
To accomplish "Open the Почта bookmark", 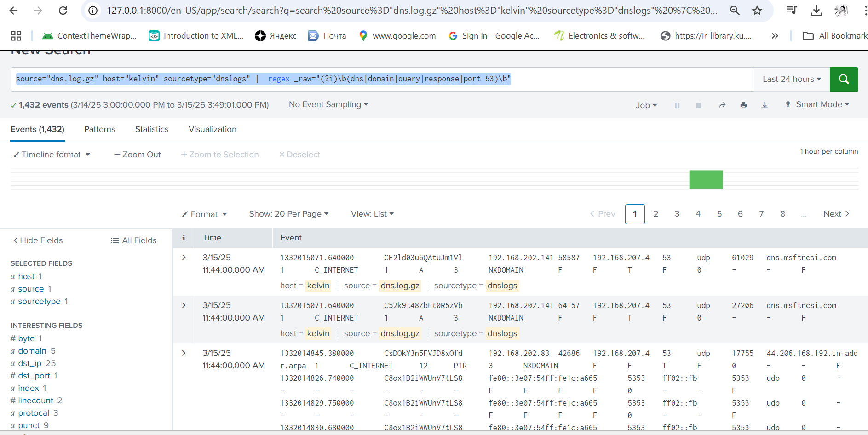I will (x=327, y=36).
